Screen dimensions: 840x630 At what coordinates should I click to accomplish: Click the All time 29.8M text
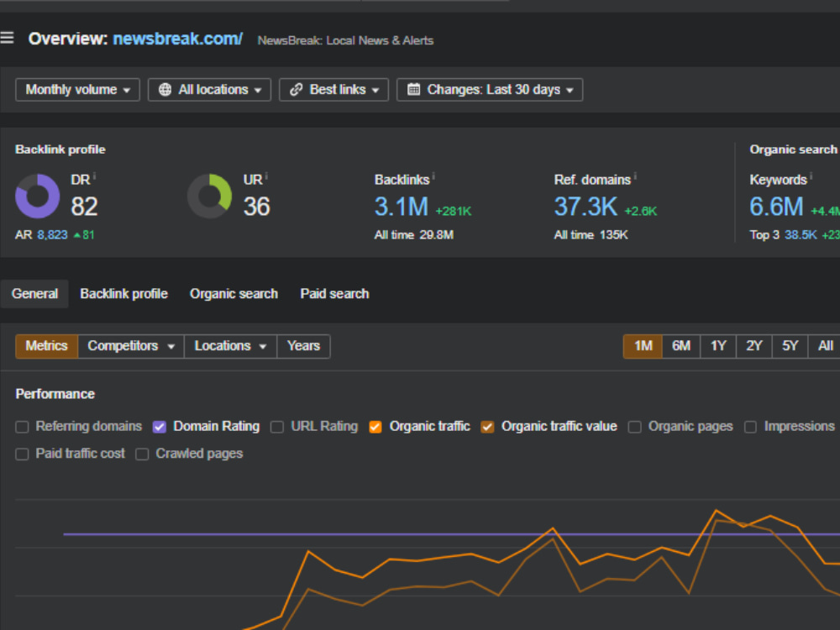(x=413, y=234)
